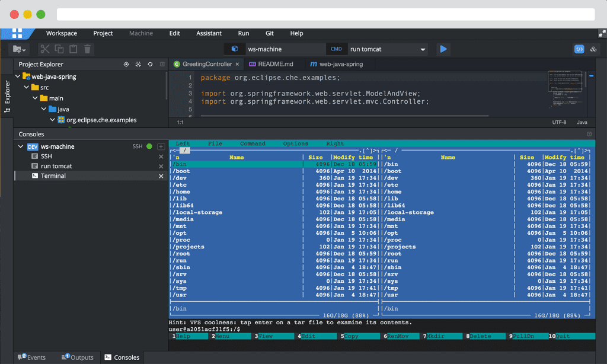This screenshot has width=607, height=364.
Task: Toggle the code preview </> icon
Action: (x=579, y=49)
